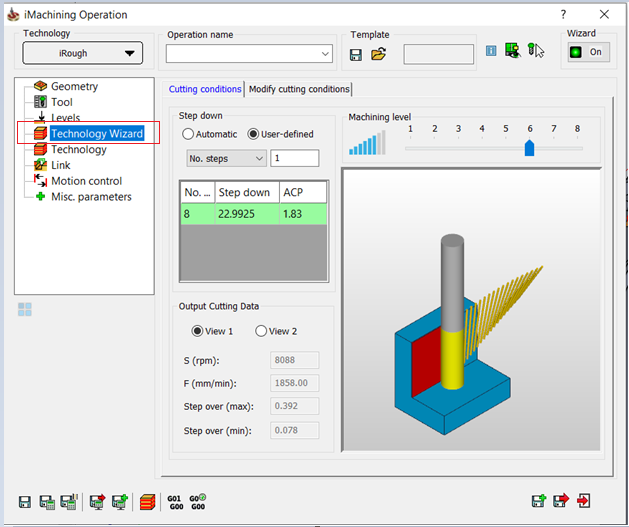Open Misc. parameters page in tree
This screenshot has width=629, height=527.
tap(91, 197)
